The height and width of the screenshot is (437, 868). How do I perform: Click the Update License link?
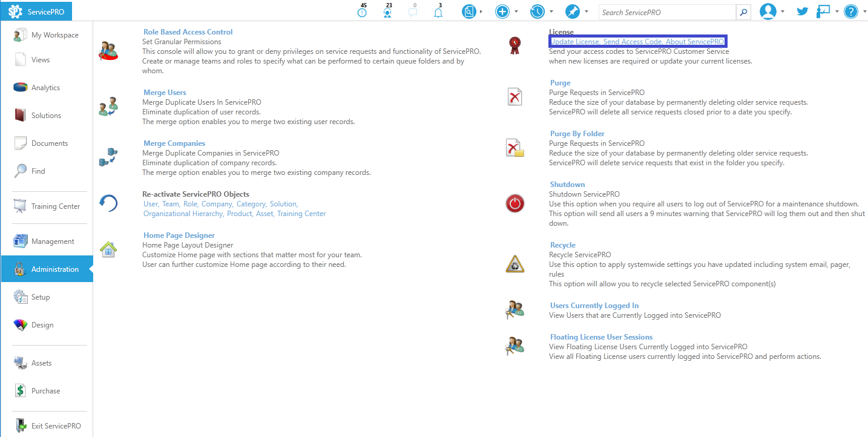click(x=575, y=42)
